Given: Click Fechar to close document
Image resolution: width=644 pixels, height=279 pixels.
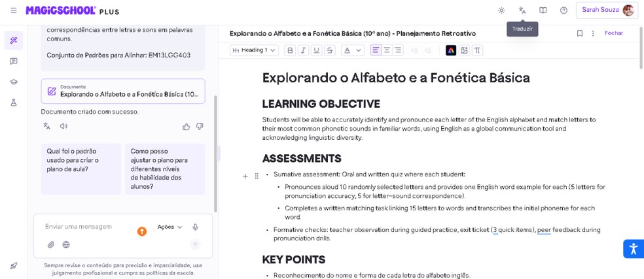Looking at the screenshot, I should [614, 33].
